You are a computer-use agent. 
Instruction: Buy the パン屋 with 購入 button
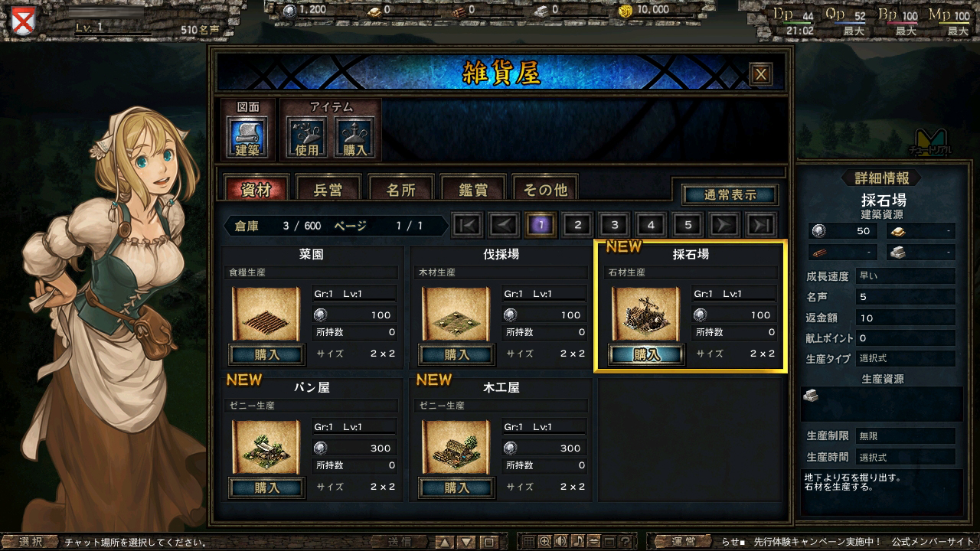coord(267,487)
